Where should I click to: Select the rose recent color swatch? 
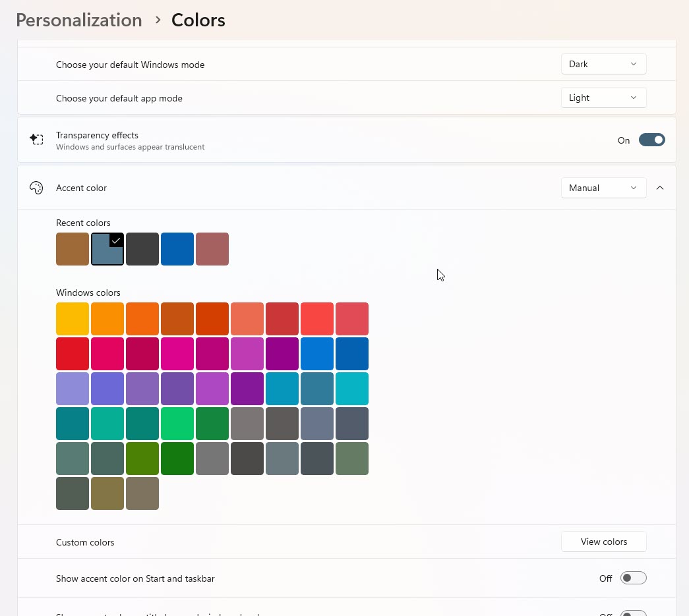212,248
